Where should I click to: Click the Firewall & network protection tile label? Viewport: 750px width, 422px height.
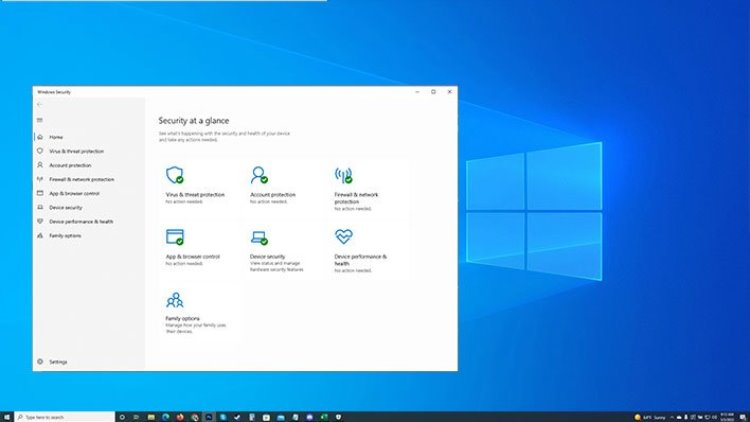tap(356, 198)
